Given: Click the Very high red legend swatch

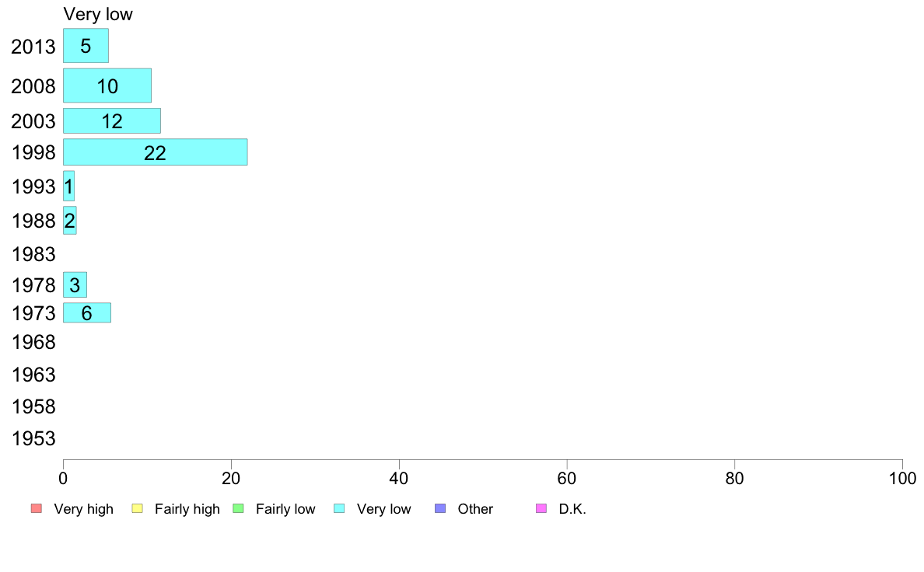Looking at the screenshot, I should coord(37,508).
